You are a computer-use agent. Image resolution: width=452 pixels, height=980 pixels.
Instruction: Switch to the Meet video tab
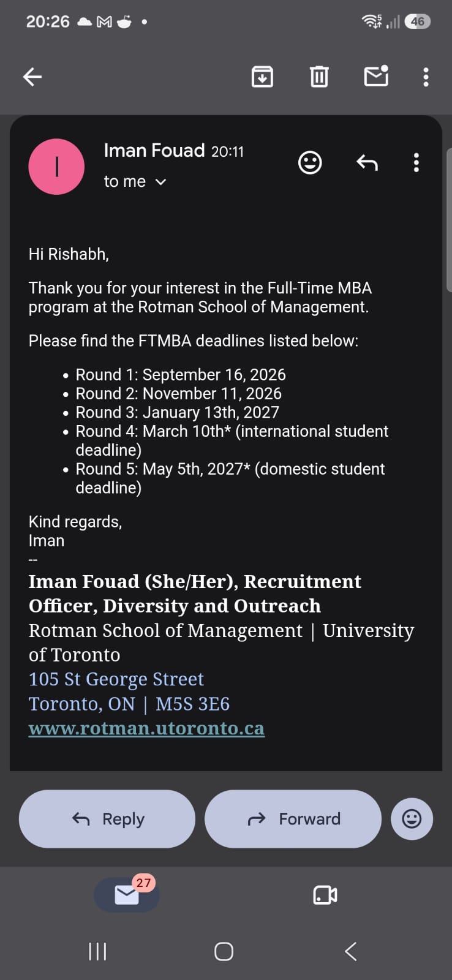325,895
